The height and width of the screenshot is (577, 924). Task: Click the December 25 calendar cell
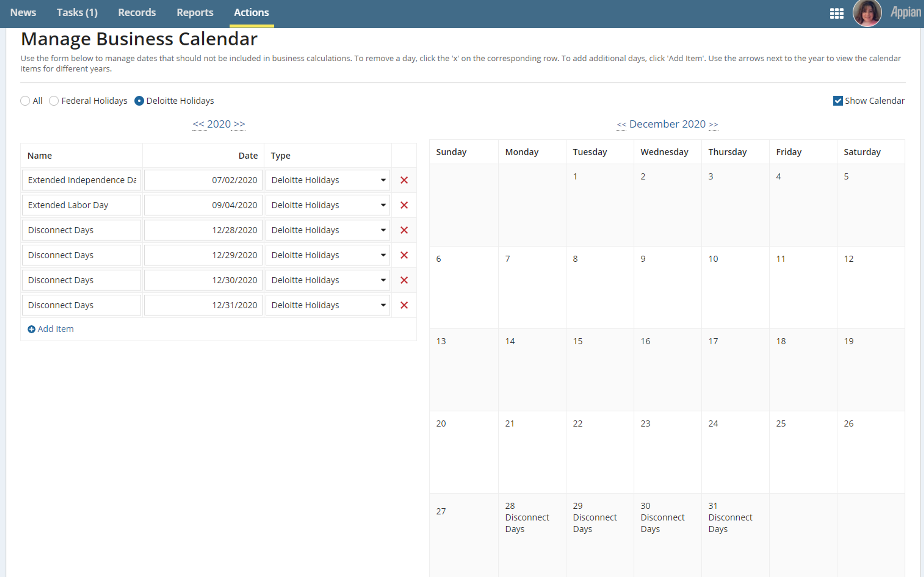tap(803, 452)
